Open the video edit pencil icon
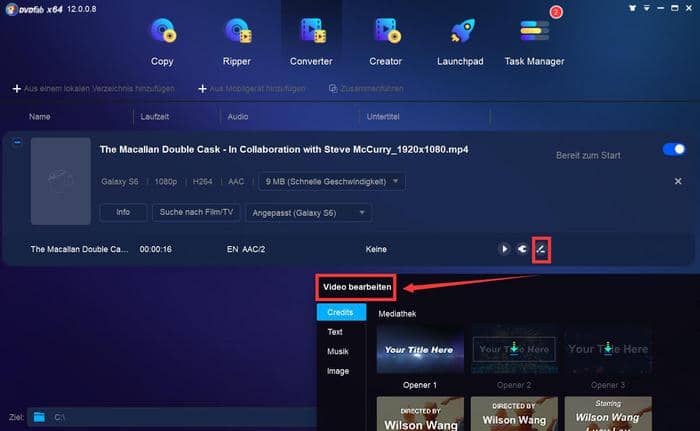This screenshot has width=700, height=431. tap(541, 250)
